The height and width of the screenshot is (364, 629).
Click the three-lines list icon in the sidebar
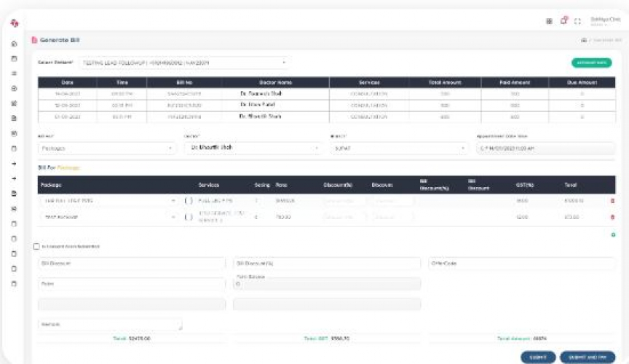(14, 74)
